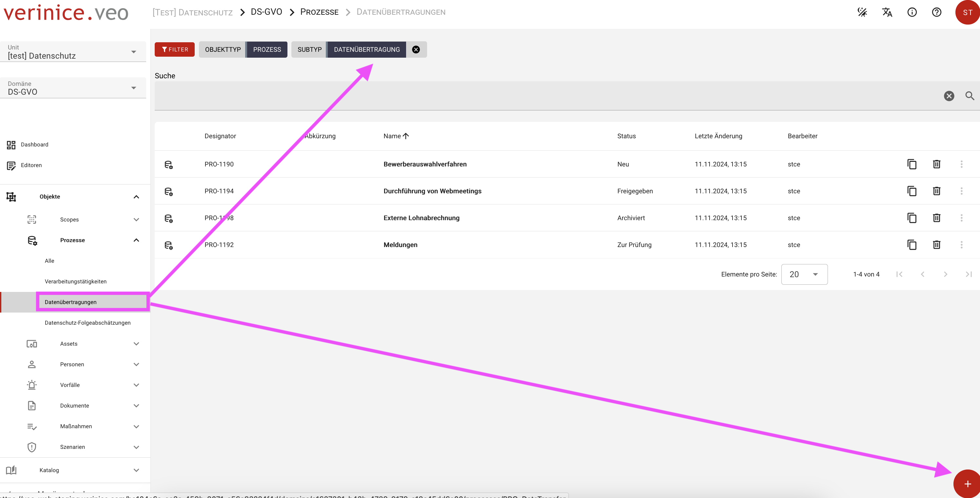Go to the Dashboard
The width and height of the screenshot is (980, 498).
tap(34, 144)
